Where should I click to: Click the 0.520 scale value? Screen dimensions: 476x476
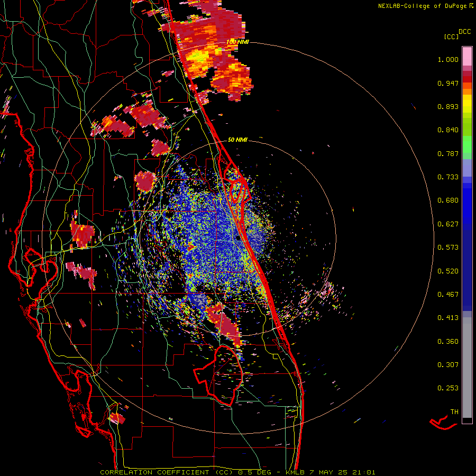[x=448, y=271]
